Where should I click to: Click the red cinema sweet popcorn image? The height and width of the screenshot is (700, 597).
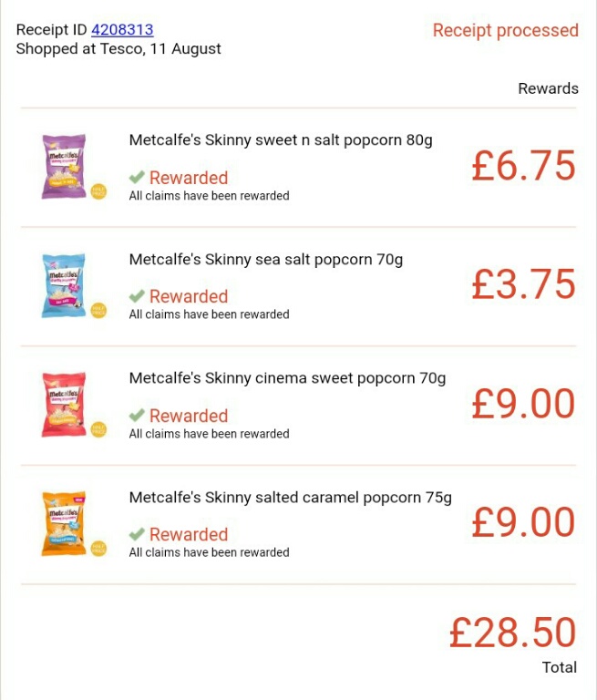click(x=64, y=404)
